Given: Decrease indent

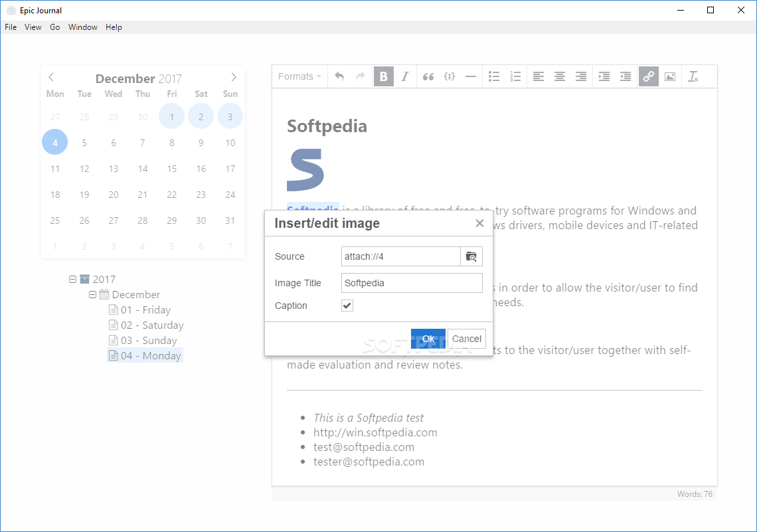Looking at the screenshot, I should click(x=626, y=76).
